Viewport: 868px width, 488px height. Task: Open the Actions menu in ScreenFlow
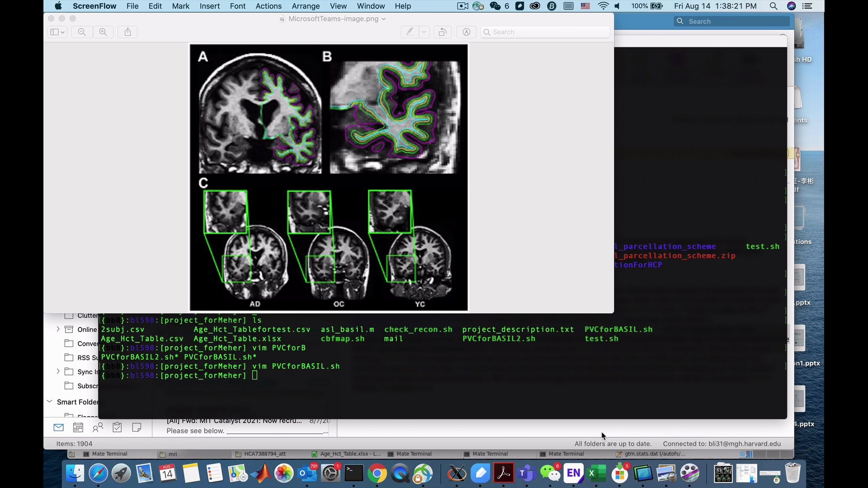click(268, 6)
